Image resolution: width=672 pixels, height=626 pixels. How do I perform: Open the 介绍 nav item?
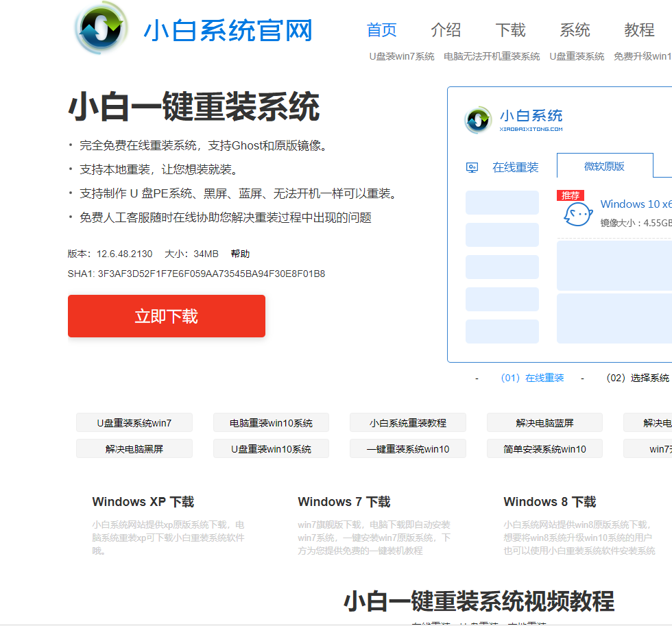(x=446, y=30)
